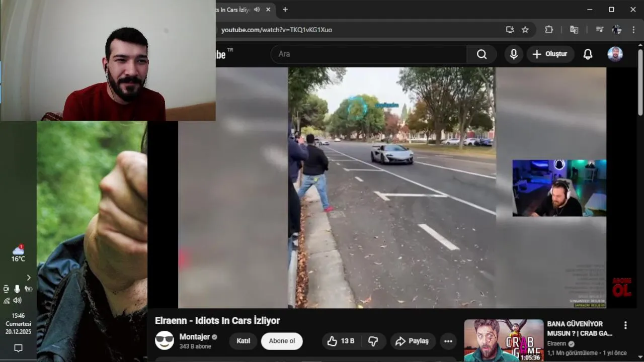Open YouTube notifications bell
Screen dimensions: 644x362
pyautogui.click(x=588, y=54)
